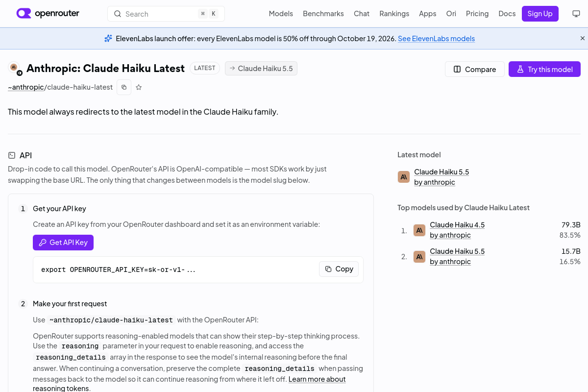View the Pricing page
588x392 pixels.
point(477,14)
